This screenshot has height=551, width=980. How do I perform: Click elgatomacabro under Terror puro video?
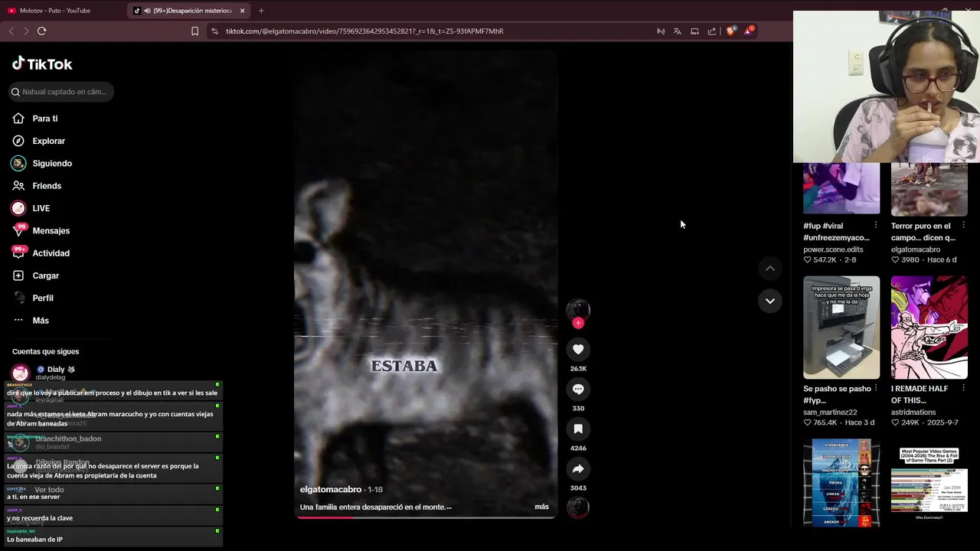(916, 249)
